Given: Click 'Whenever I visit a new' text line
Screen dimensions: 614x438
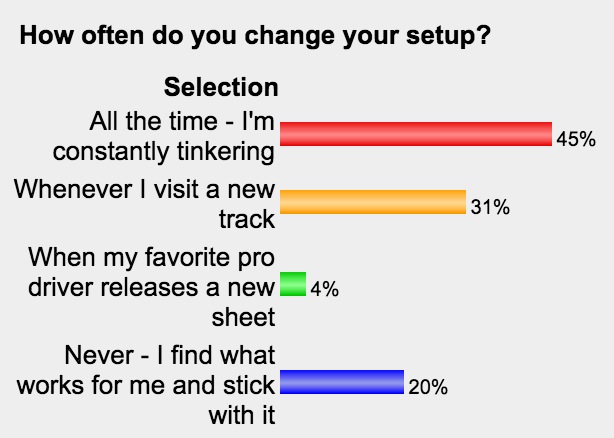Looking at the screenshot, I should (144, 189).
